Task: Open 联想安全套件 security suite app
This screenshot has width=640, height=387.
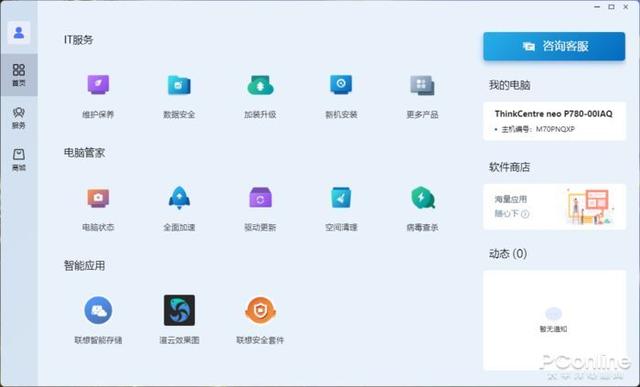Action: point(260,310)
